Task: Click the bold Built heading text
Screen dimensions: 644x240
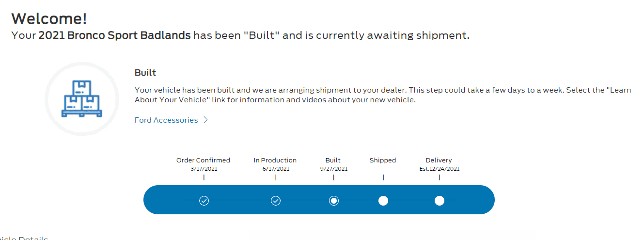Action: click(x=145, y=73)
